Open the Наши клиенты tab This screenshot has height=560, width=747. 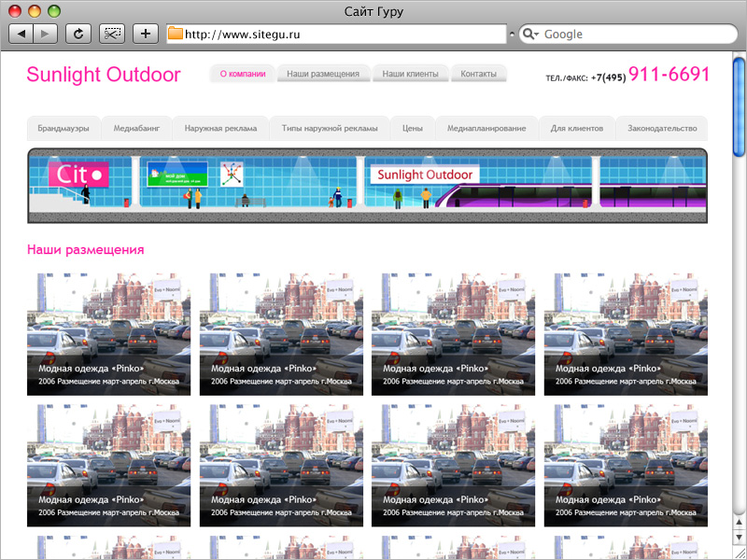pyautogui.click(x=410, y=74)
